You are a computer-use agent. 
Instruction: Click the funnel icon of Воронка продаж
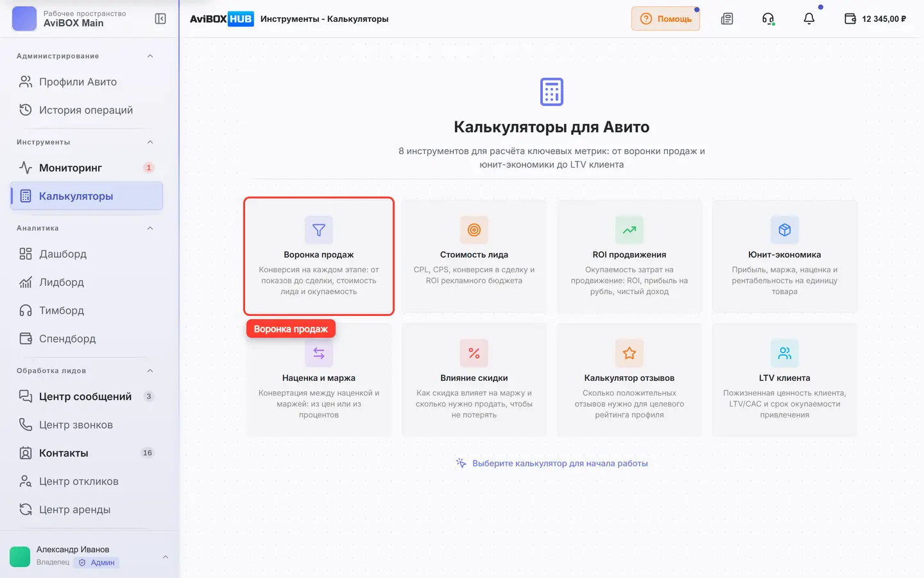[x=319, y=230]
